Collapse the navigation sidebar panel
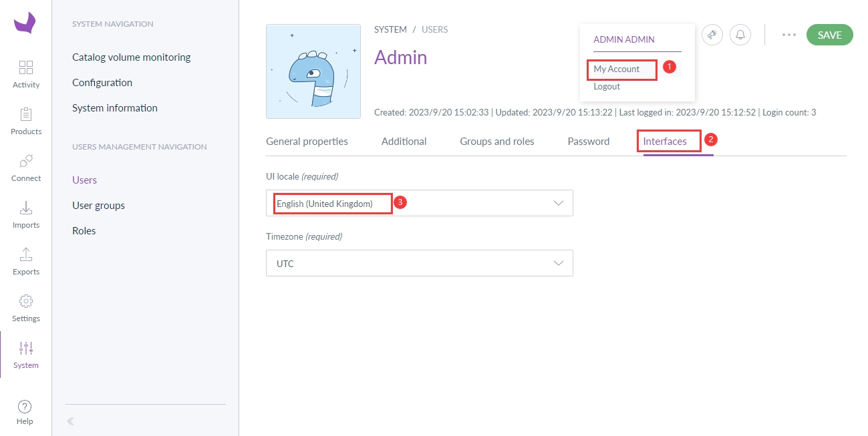 (x=71, y=421)
